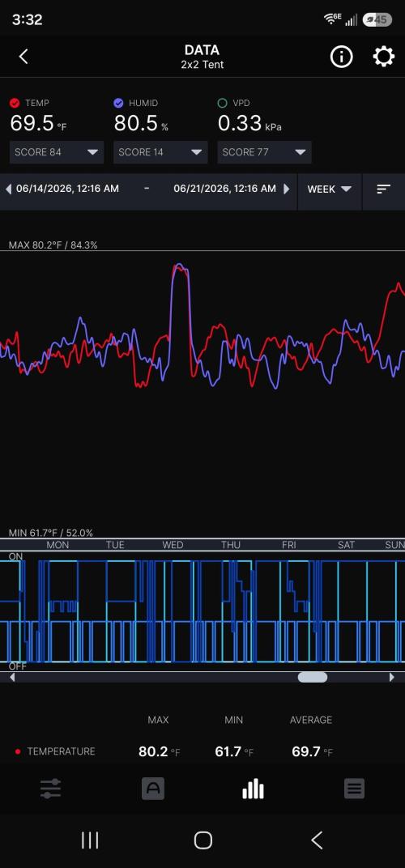This screenshot has width=405, height=868.
Task: Open the data bar-chart tab
Action: tap(254, 789)
